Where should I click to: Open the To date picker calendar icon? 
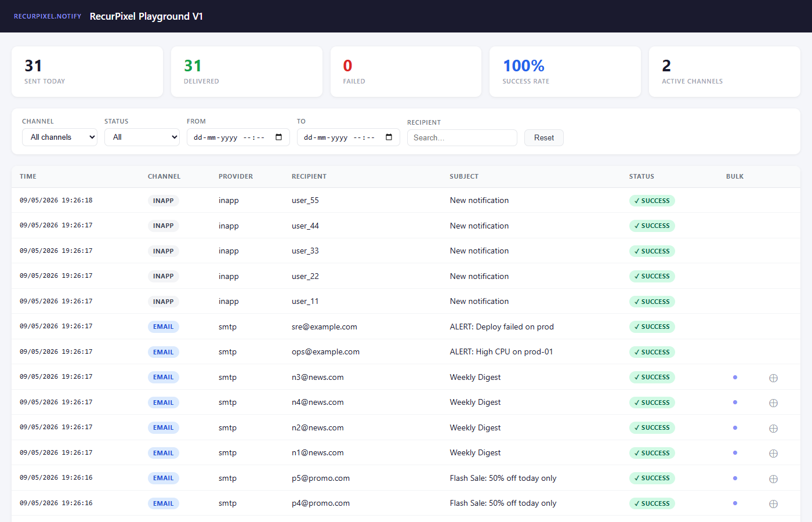(x=389, y=137)
